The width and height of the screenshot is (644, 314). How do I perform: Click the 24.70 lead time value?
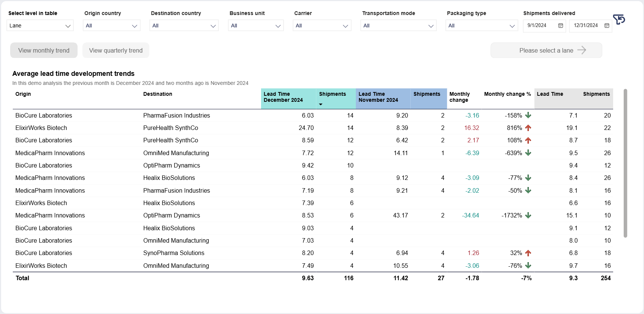[306, 128]
